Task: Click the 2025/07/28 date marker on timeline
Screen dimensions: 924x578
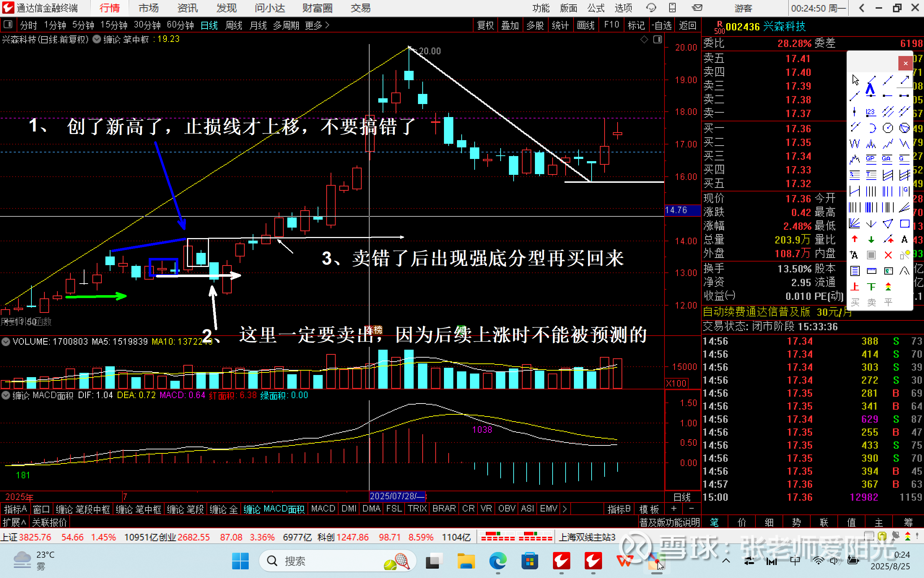Action: pyautogui.click(x=397, y=496)
